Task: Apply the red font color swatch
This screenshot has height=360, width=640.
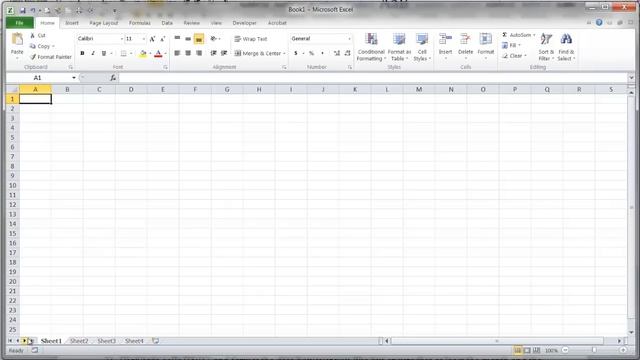Action: [158, 53]
